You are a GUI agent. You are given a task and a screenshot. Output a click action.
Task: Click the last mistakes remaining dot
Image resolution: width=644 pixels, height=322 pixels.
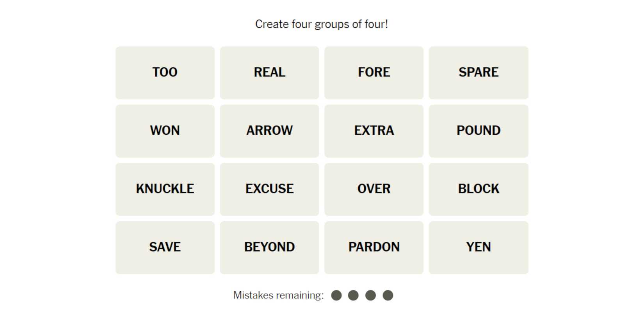(x=388, y=295)
